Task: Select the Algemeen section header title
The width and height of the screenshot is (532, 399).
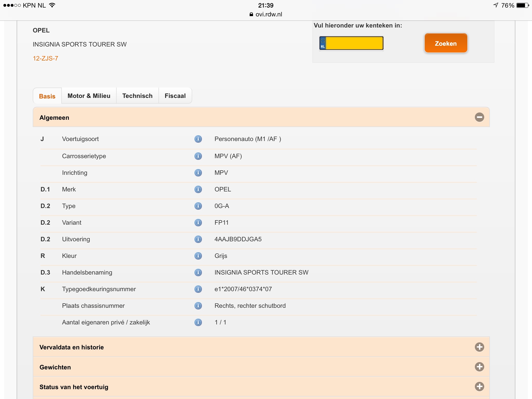Action: 54,118
